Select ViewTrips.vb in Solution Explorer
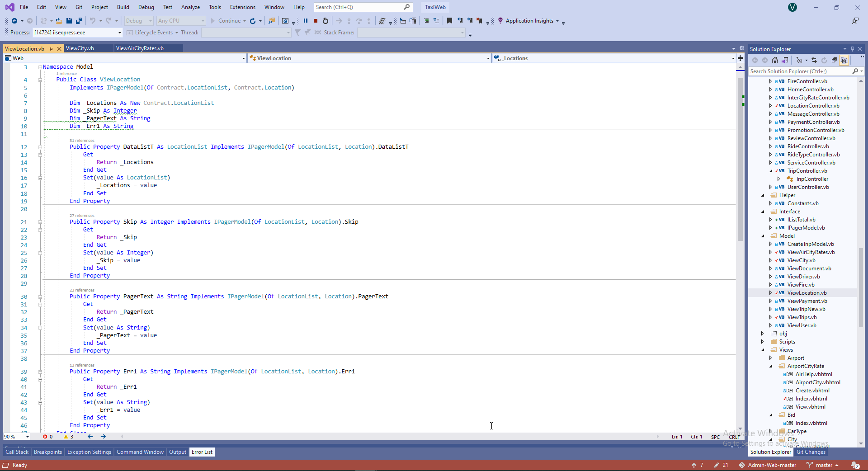The width and height of the screenshot is (868, 471). (x=802, y=317)
